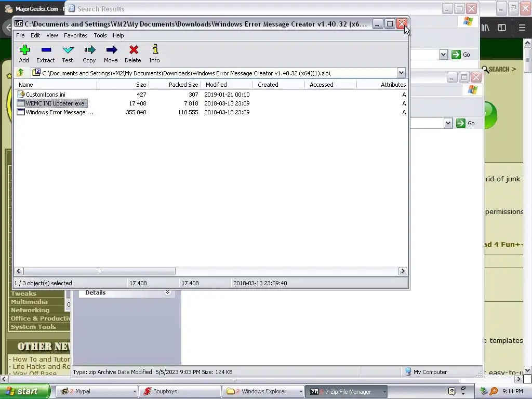
Task: Click the SEARCH magnifier on MajorGeeks page
Action: 486,70
